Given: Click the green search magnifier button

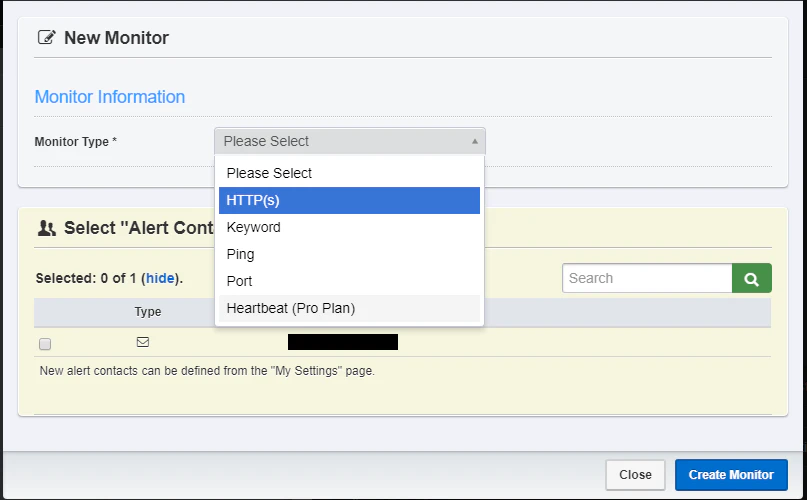Looking at the screenshot, I should [x=751, y=278].
